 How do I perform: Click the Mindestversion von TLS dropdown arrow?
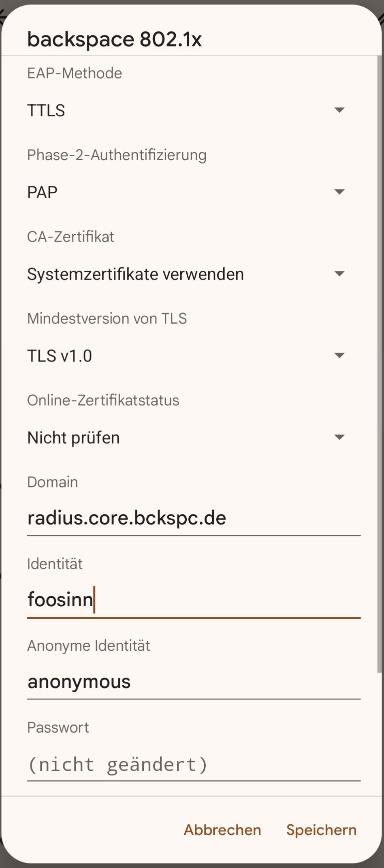pyautogui.click(x=339, y=356)
